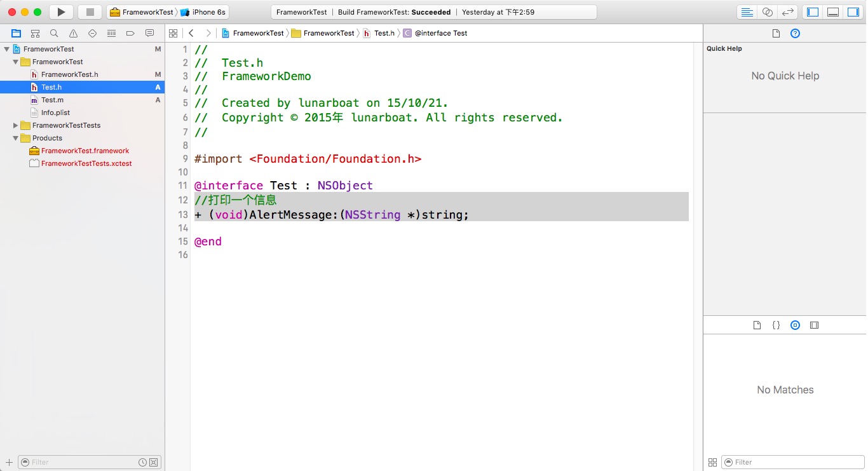868x471 pixels.
Task: Go forward in editor history
Action: pyautogui.click(x=208, y=33)
